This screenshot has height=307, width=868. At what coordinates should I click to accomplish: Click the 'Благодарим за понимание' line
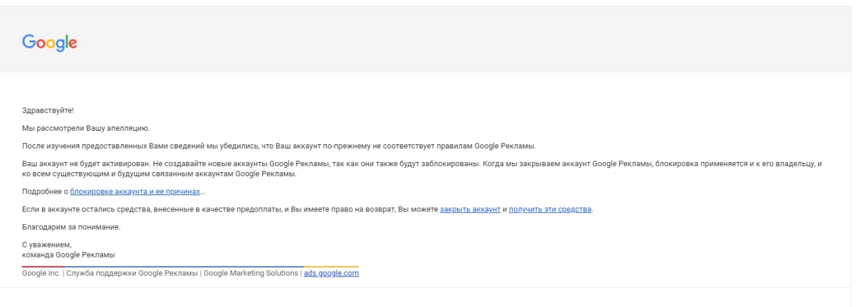[x=71, y=227]
